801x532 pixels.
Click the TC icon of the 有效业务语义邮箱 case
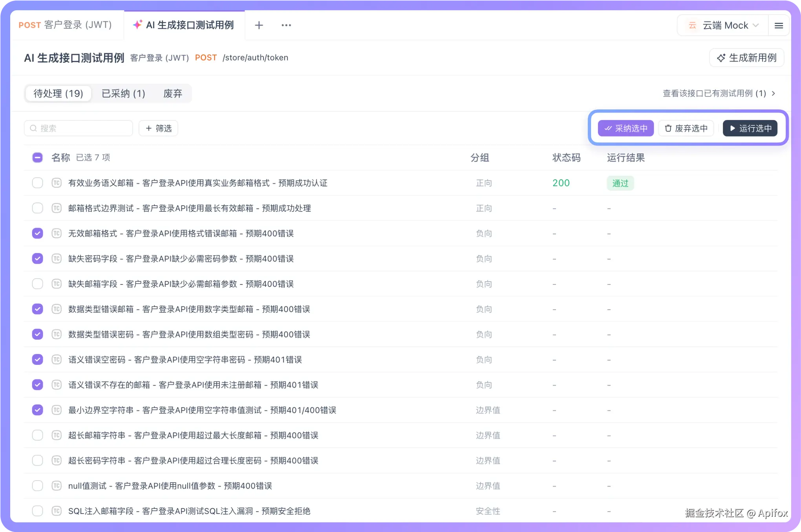tap(57, 183)
